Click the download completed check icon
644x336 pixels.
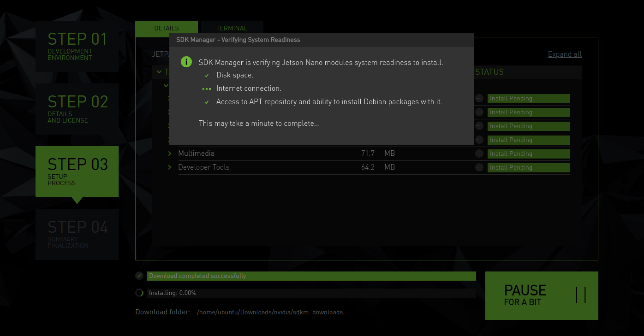(x=139, y=276)
